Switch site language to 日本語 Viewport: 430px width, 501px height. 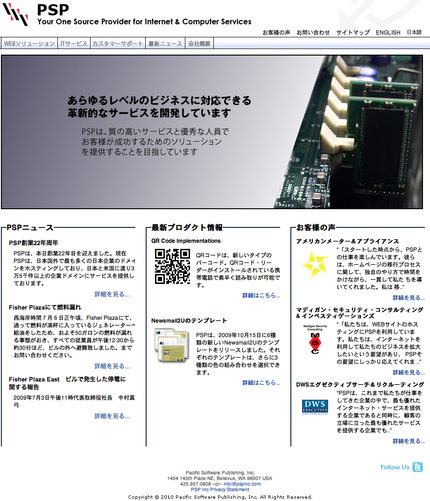(414, 32)
